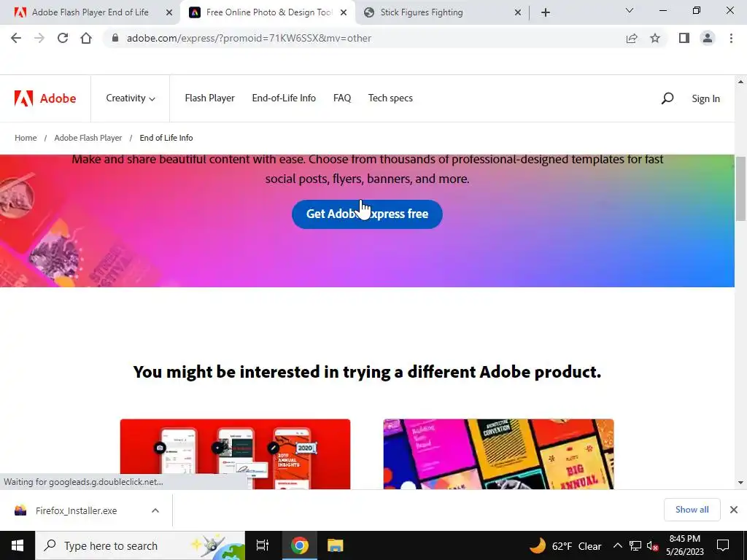
Task: Open Chrome side panel icon
Action: (x=684, y=38)
